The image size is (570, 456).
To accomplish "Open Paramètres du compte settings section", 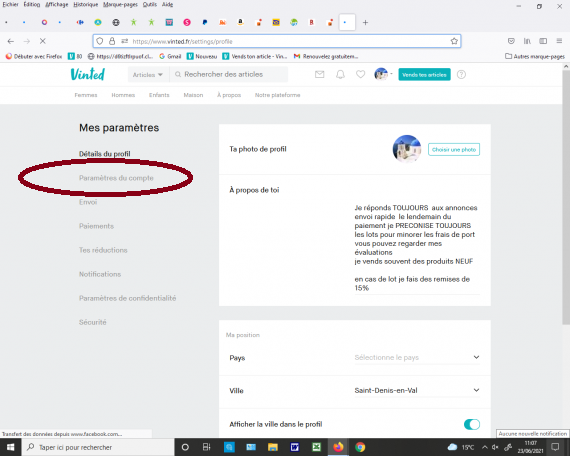I will [x=116, y=178].
